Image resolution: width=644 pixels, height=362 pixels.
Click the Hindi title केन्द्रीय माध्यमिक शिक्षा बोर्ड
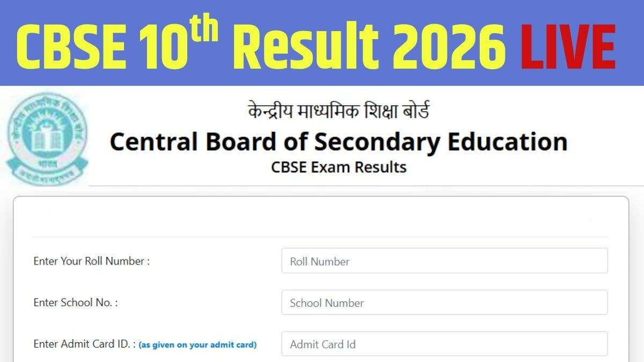[x=339, y=112]
